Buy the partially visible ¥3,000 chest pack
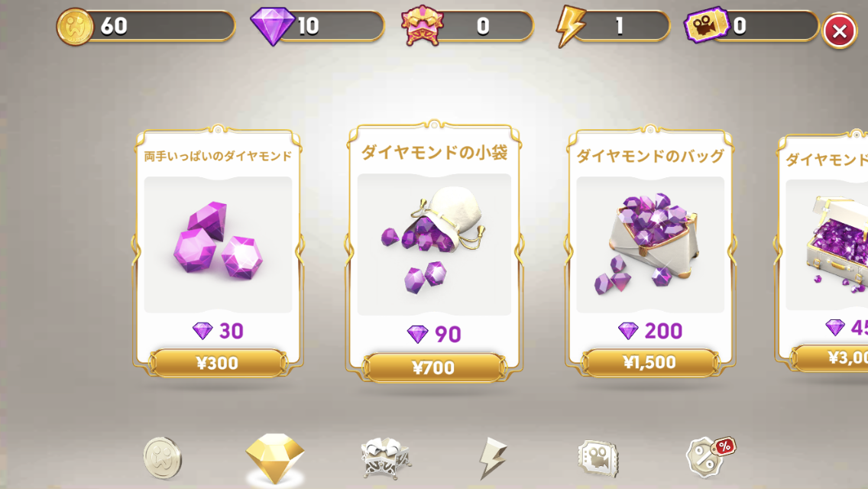 tap(831, 358)
